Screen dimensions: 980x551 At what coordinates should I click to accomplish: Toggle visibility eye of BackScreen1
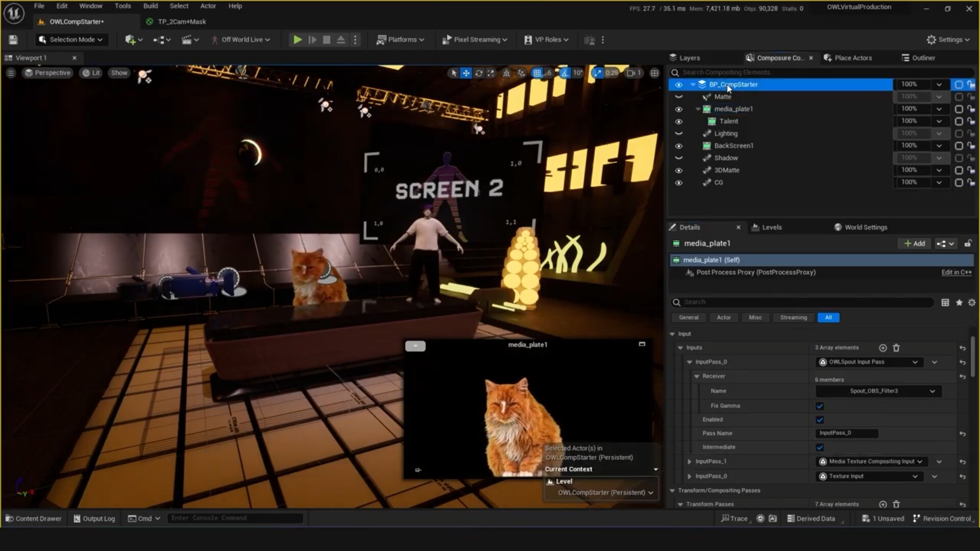(x=679, y=146)
